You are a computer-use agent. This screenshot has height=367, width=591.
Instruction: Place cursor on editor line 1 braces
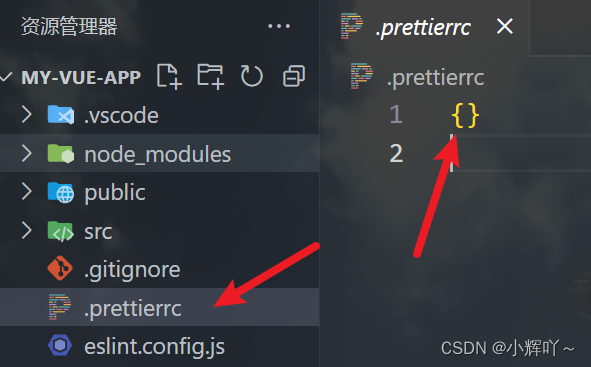pyautogui.click(x=465, y=115)
